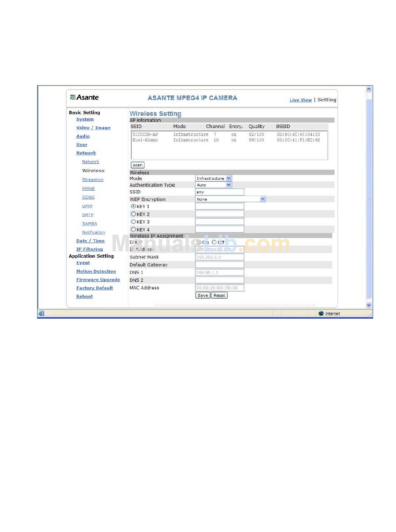The image size is (396, 532).
Task: Select the UICUCOM-AP access point row
Action: [x=226, y=135]
